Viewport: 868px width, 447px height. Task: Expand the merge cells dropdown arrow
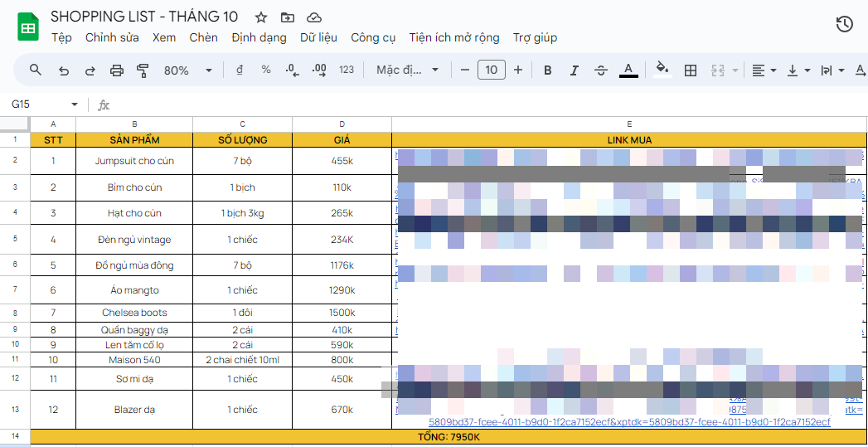[735, 70]
